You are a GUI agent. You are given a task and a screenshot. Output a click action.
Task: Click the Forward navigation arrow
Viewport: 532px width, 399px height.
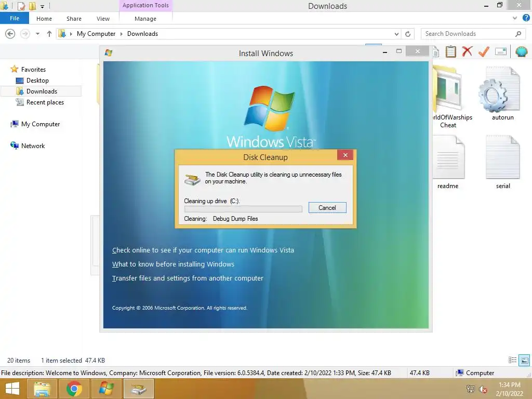pyautogui.click(x=25, y=34)
